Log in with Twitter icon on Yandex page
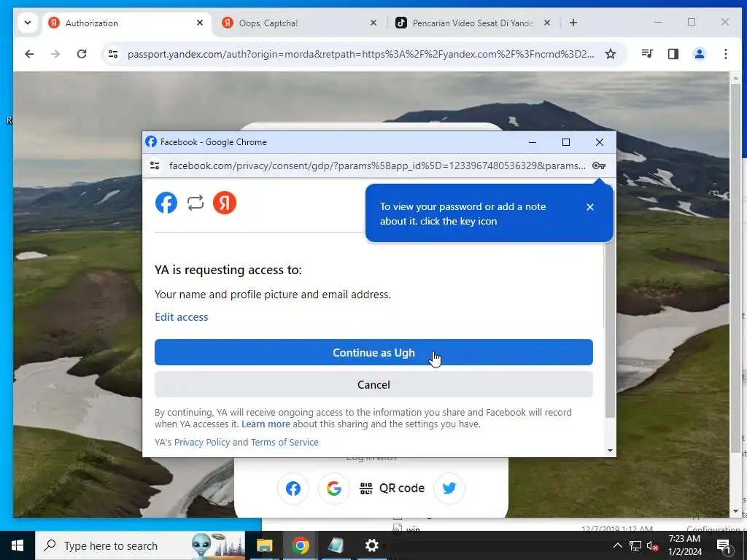The width and height of the screenshot is (747, 560). point(449,488)
